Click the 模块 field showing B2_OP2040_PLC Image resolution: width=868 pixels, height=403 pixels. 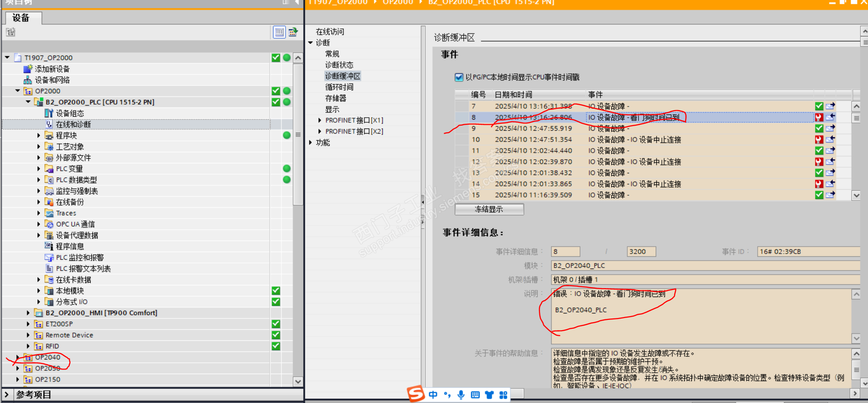pos(705,265)
